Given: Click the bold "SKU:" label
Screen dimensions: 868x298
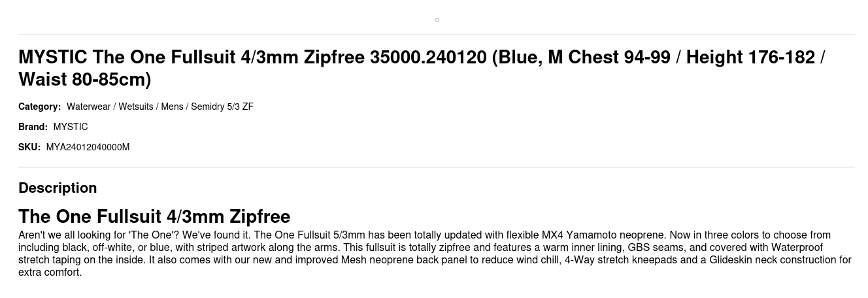Looking at the screenshot, I should (29, 147).
